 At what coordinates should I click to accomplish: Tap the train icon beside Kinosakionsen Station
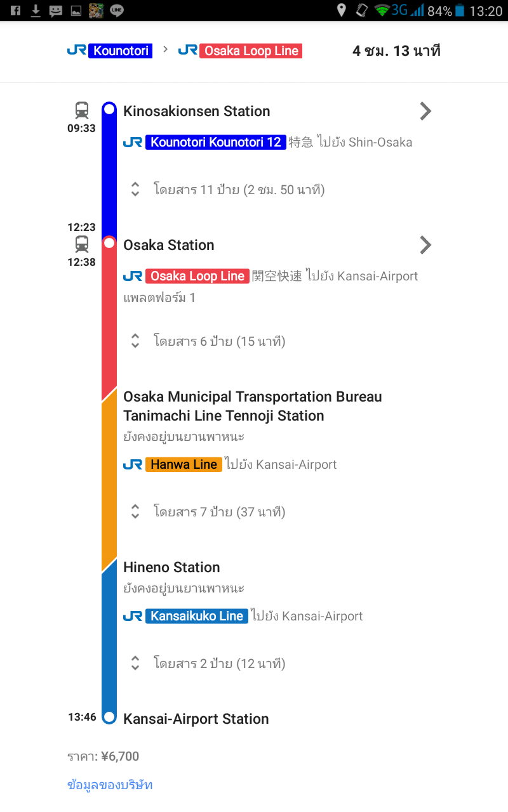pyautogui.click(x=82, y=110)
